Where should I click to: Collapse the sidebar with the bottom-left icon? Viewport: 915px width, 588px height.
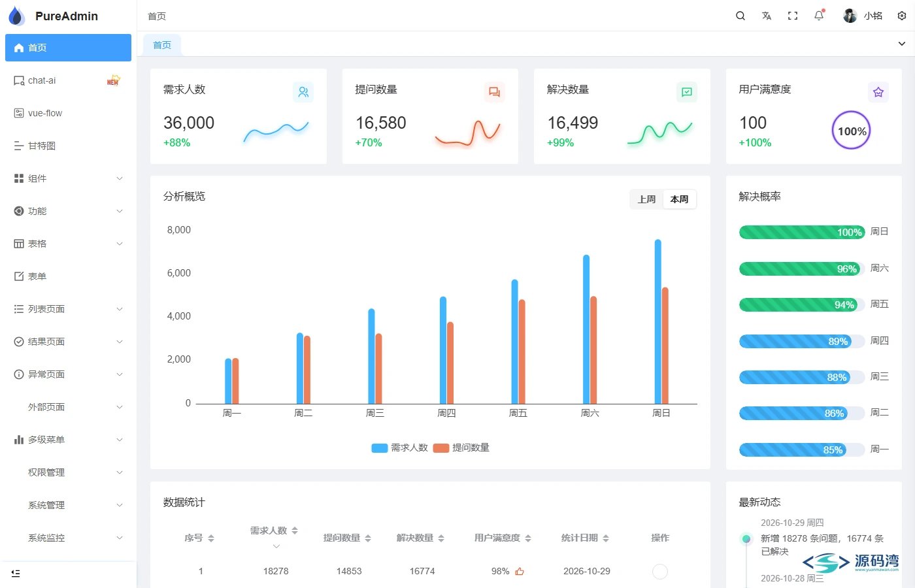pyautogui.click(x=16, y=573)
